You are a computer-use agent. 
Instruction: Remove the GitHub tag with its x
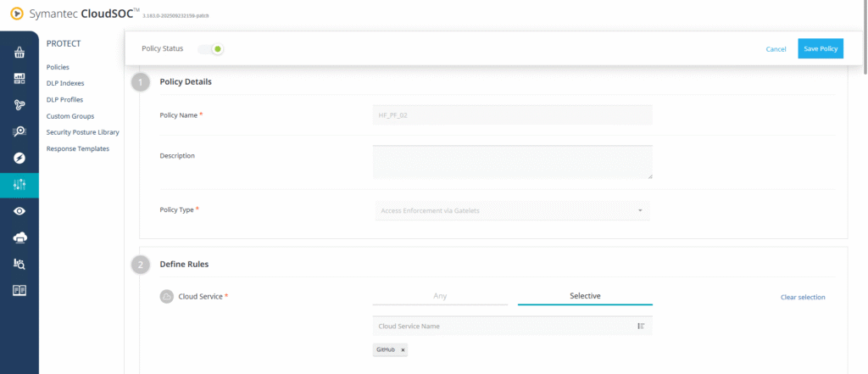coord(403,349)
